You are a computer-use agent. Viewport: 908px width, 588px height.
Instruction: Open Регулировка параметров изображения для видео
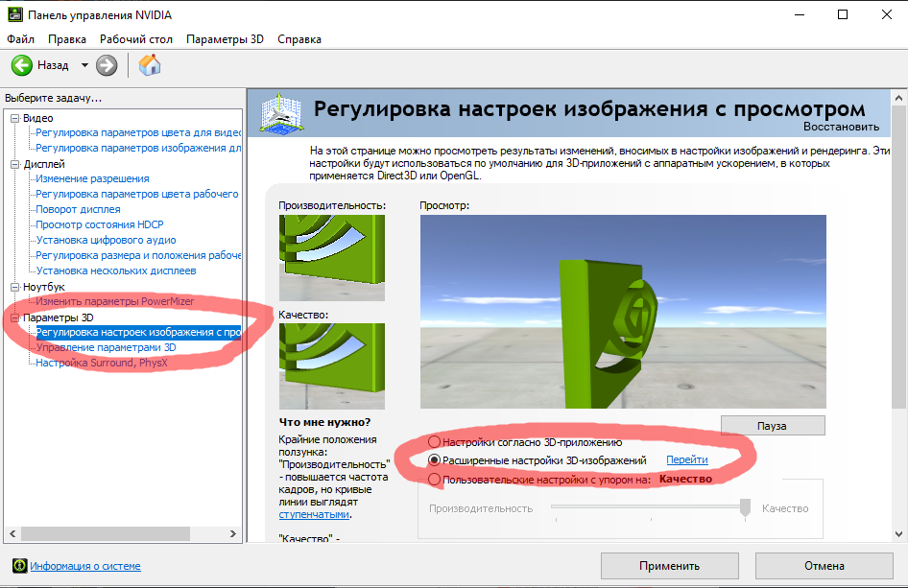138,148
